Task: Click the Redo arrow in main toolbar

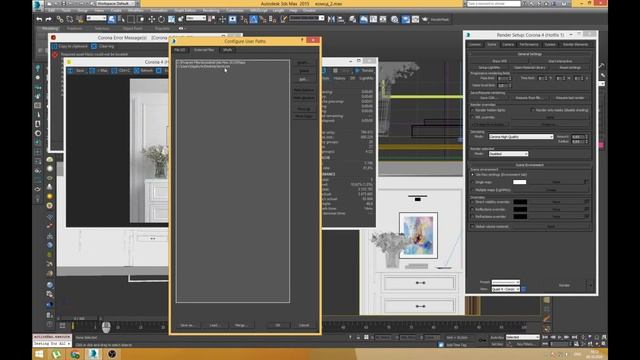Action: [x=49, y=19]
